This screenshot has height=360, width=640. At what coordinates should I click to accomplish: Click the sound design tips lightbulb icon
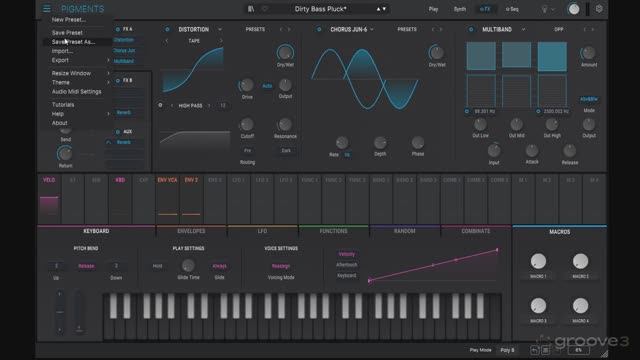click(544, 9)
